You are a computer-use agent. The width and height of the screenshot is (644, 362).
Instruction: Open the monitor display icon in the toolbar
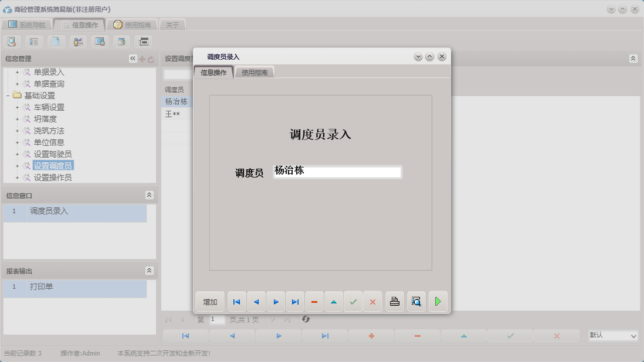coord(99,41)
